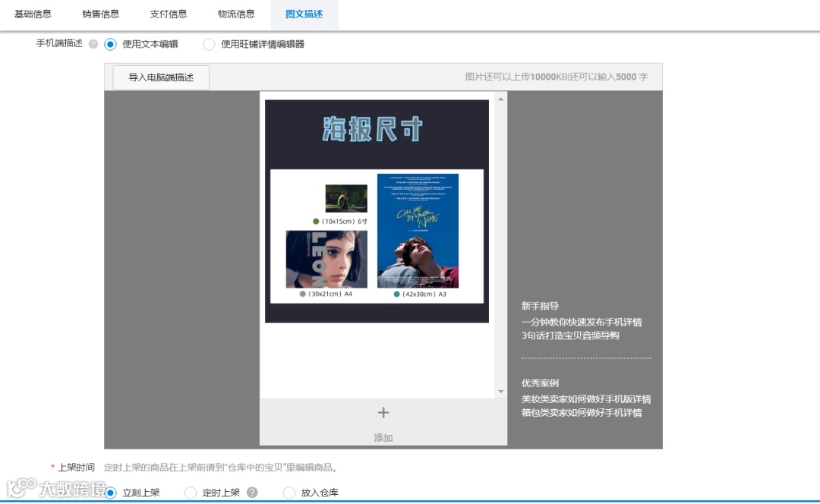Click the 新手指导 heading text
This screenshot has height=504, width=820.
[541, 307]
